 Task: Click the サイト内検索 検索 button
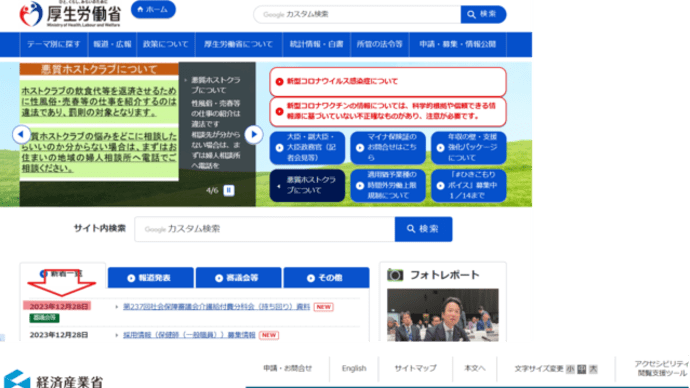[423, 229]
